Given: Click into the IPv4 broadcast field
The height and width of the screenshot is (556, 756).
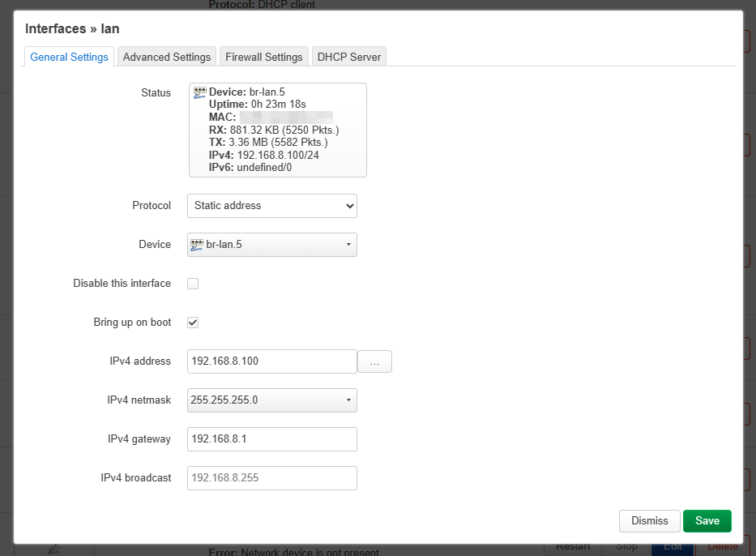Looking at the screenshot, I should tap(271, 478).
